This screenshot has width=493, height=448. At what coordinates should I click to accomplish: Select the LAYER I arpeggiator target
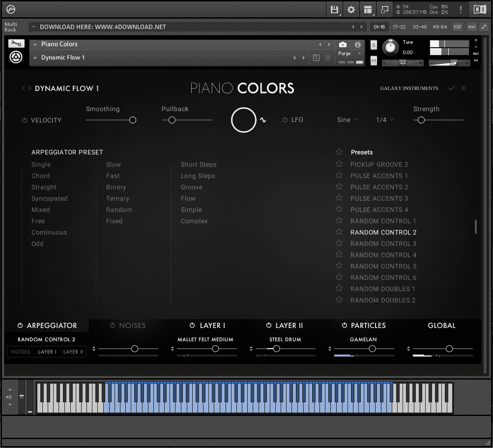pos(47,352)
